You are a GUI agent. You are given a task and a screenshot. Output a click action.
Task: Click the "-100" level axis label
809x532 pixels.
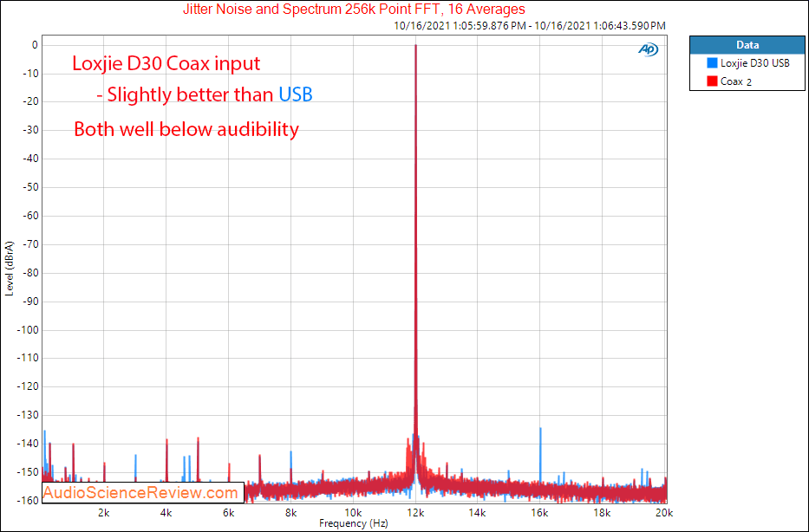point(29,329)
